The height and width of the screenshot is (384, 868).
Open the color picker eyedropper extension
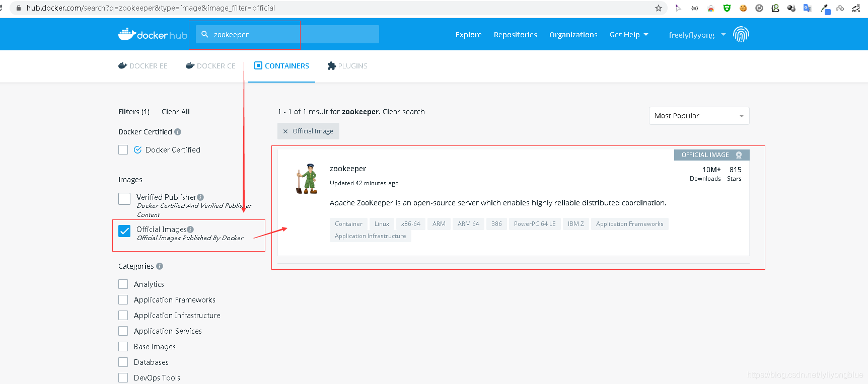pos(825,9)
